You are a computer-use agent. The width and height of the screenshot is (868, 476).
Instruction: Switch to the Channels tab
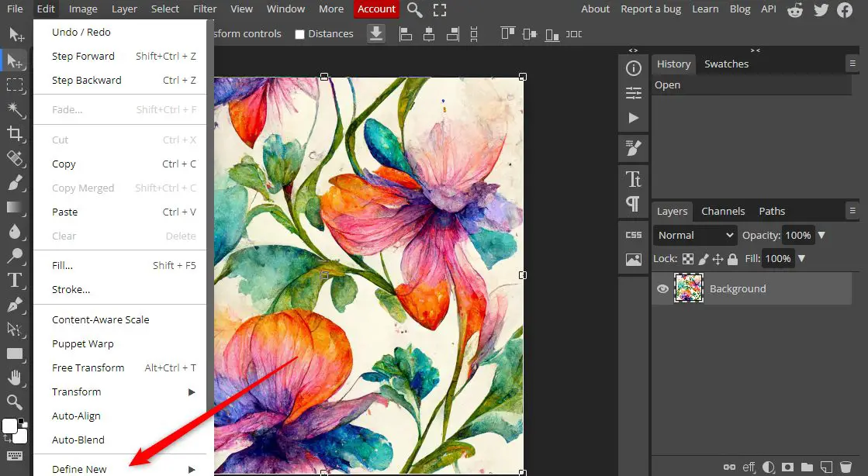click(723, 210)
